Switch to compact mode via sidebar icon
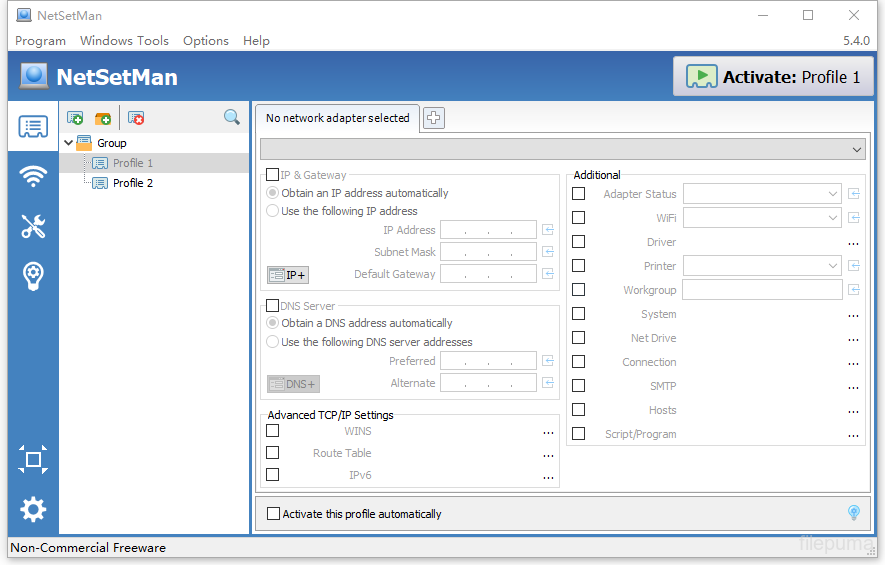This screenshot has width=885, height=565. pos(33,459)
